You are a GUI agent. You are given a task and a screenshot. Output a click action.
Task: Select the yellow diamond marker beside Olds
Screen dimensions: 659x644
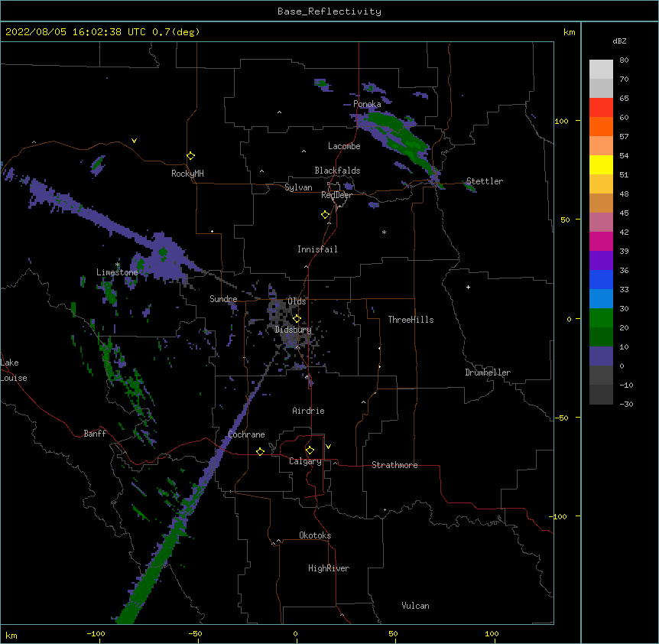(297, 318)
